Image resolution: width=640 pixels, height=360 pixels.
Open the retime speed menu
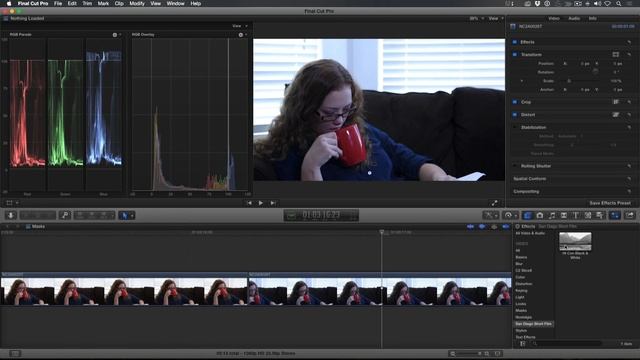pos(511,215)
